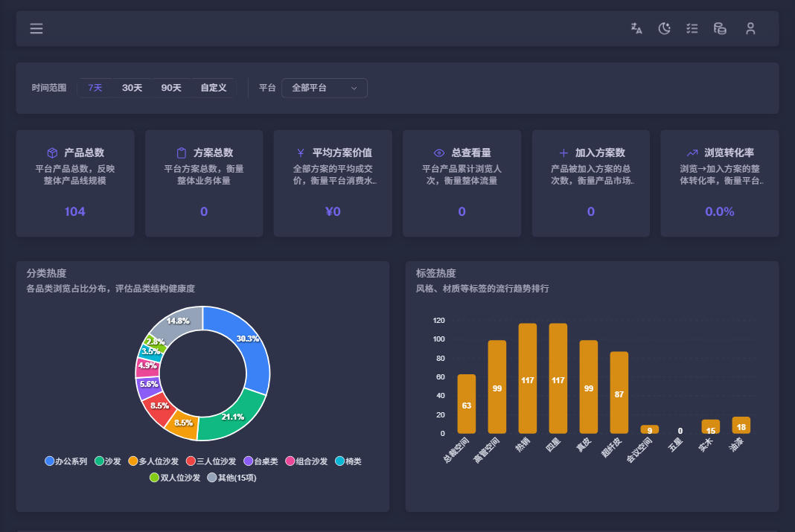This screenshot has height=532, width=795.
Task: Toggle dark mode moon icon
Action: (664, 28)
